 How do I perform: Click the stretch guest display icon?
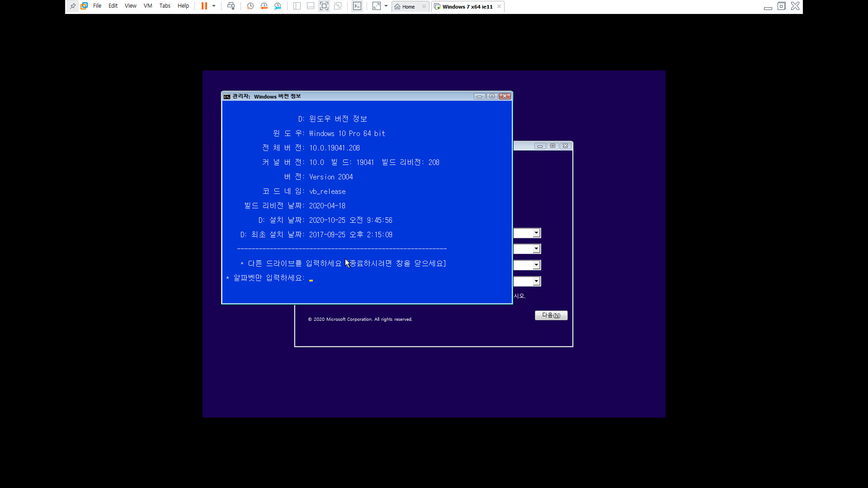click(377, 6)
